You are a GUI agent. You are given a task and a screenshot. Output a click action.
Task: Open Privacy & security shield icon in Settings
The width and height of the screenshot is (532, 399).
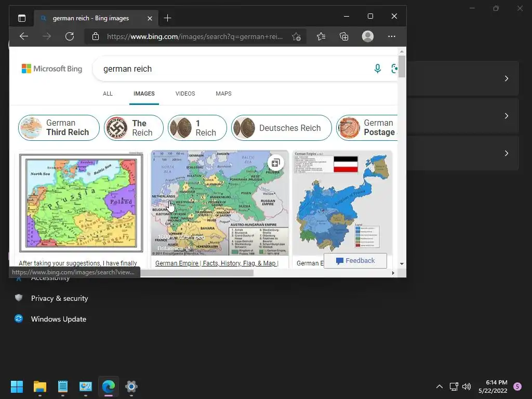(19, 298)
